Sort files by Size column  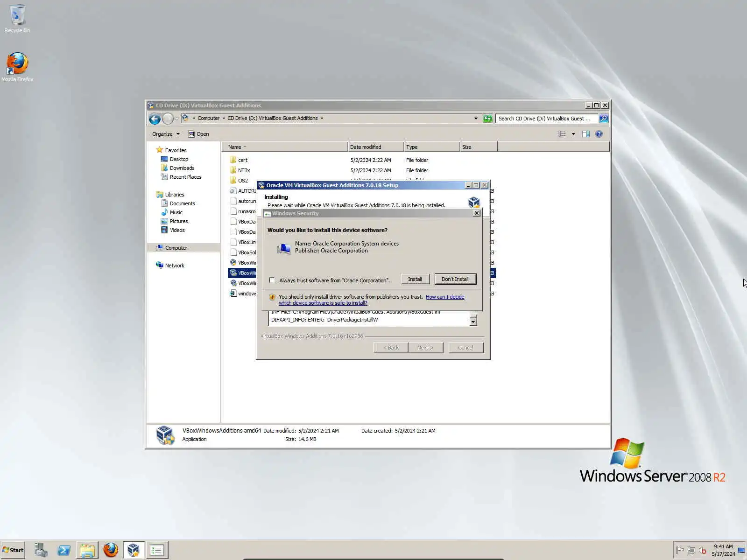[x=479, y=147]
